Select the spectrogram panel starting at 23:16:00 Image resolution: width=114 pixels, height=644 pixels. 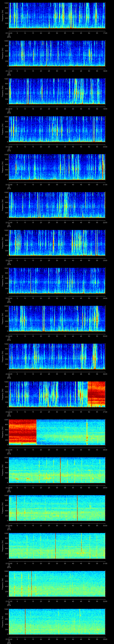coord(57,16)
